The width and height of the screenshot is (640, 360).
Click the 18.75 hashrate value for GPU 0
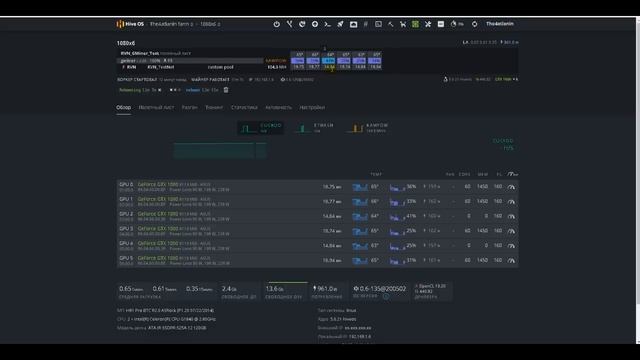[331, 187]
